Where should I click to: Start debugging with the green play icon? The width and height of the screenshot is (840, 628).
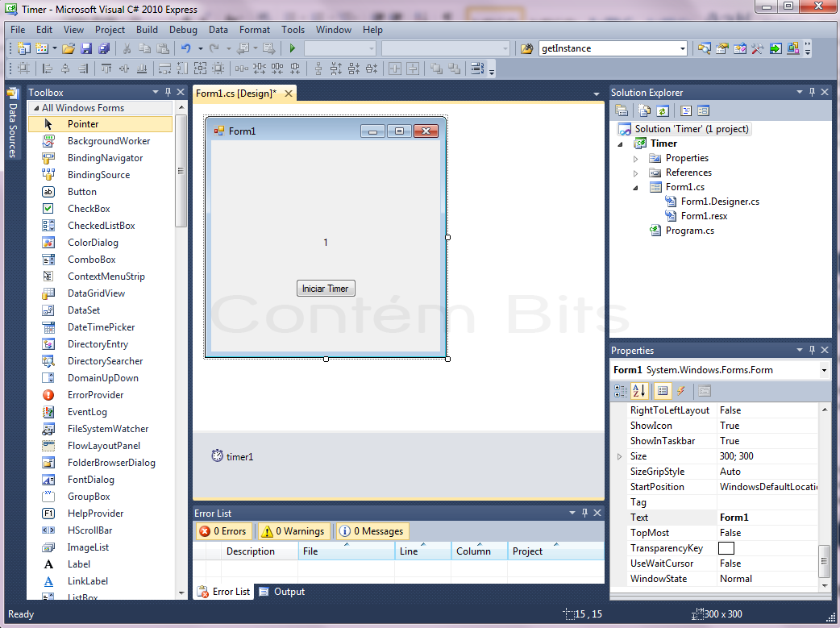292,48
